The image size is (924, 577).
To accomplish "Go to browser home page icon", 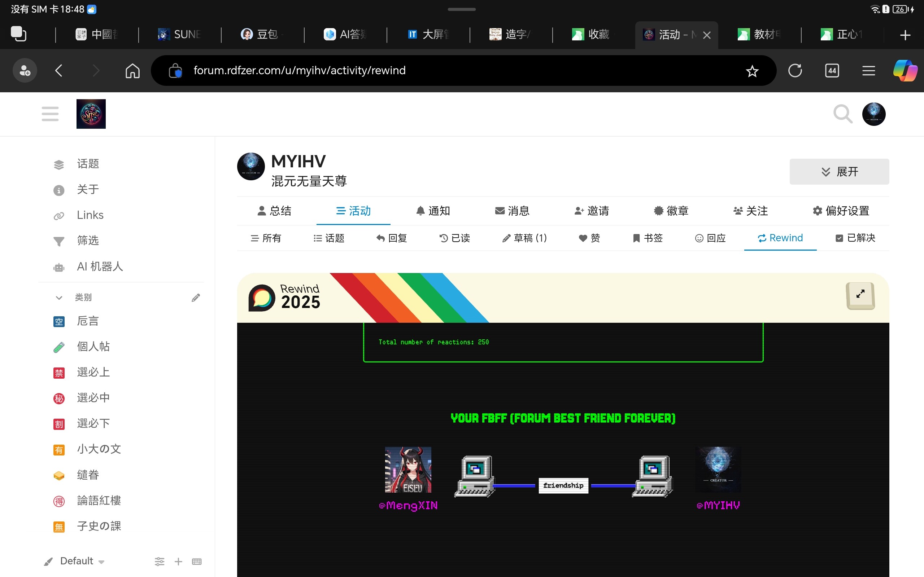I will click(x=132, y=71).
